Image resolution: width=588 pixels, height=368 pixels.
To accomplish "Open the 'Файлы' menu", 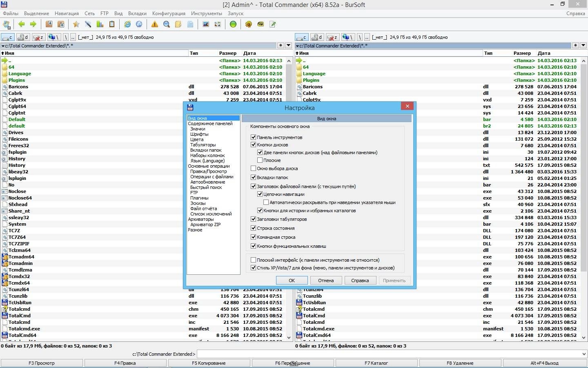I will tap(11, 13).
